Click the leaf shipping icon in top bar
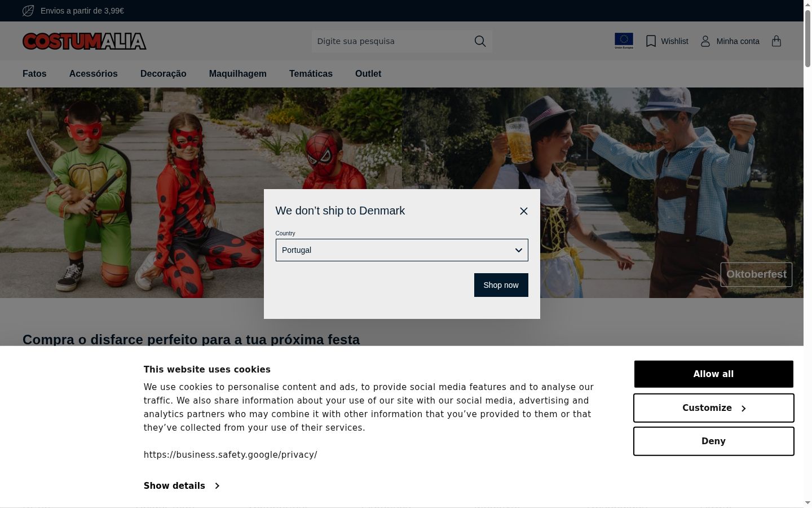 point(28,11)
